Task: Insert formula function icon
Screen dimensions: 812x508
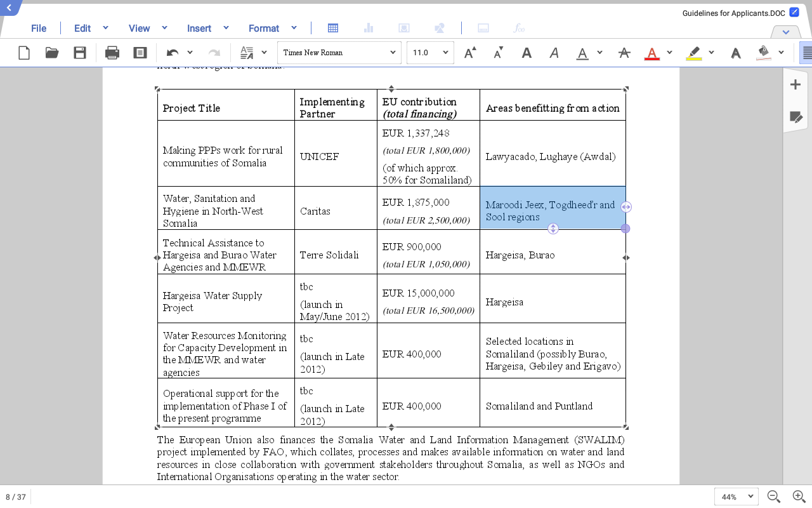Action: click(x=519, y=28)
